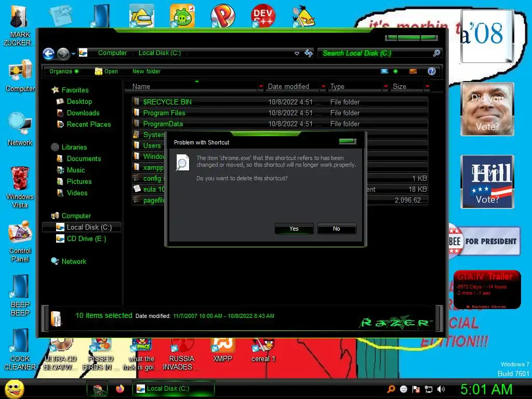Open the Type column filter dropdown arrow
The image size is (532, 399).
click(x=385, y=87)
